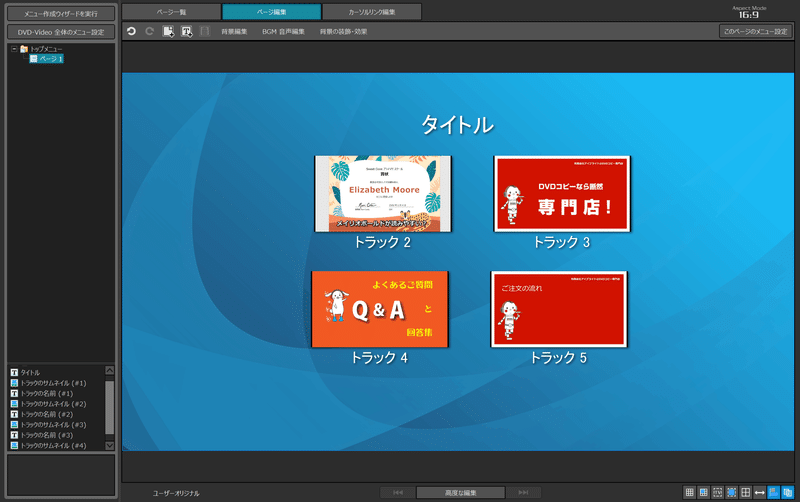The height and width of the screenshot is (502, 800).
Task: Click the 16:9 Aspect Mode indicator
Action: [749, 12]
